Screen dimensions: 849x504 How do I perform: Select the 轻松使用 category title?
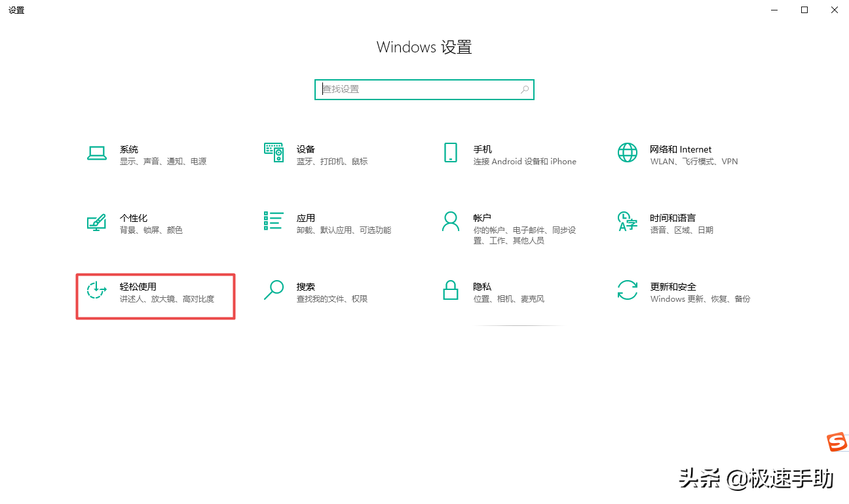tap(138, 287)
